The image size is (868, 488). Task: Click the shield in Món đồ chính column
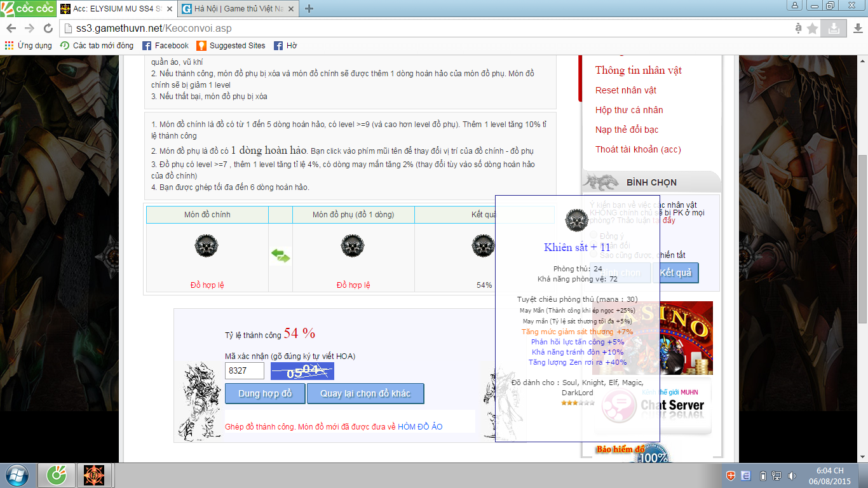click(x=207, y=245)
